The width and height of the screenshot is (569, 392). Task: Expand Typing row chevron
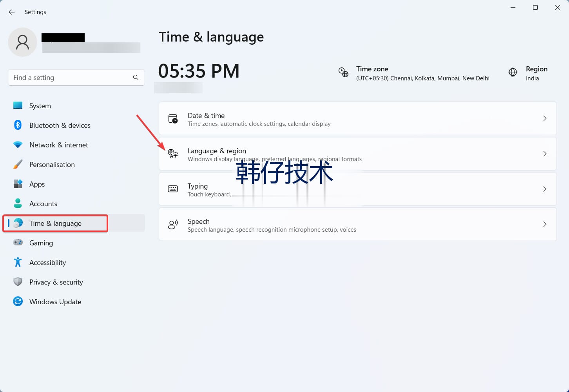click(x=545, y=189)
